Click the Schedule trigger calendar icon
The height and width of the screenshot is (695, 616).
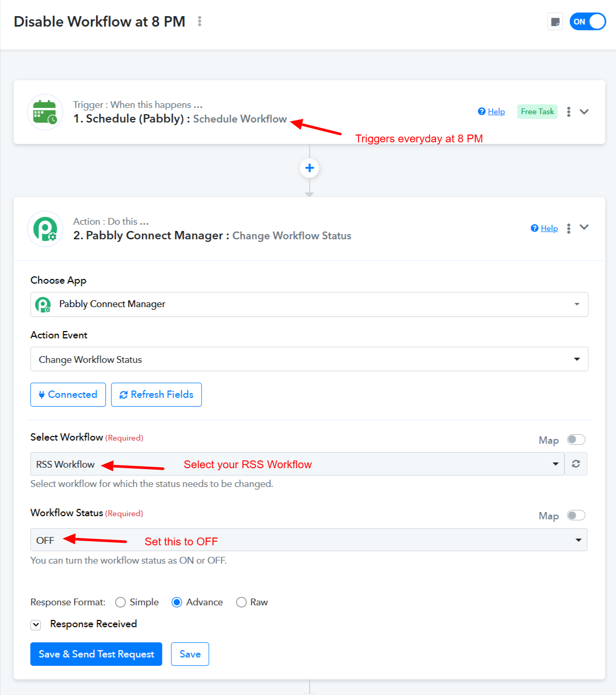pyautogui.click(x=45, y=112)
